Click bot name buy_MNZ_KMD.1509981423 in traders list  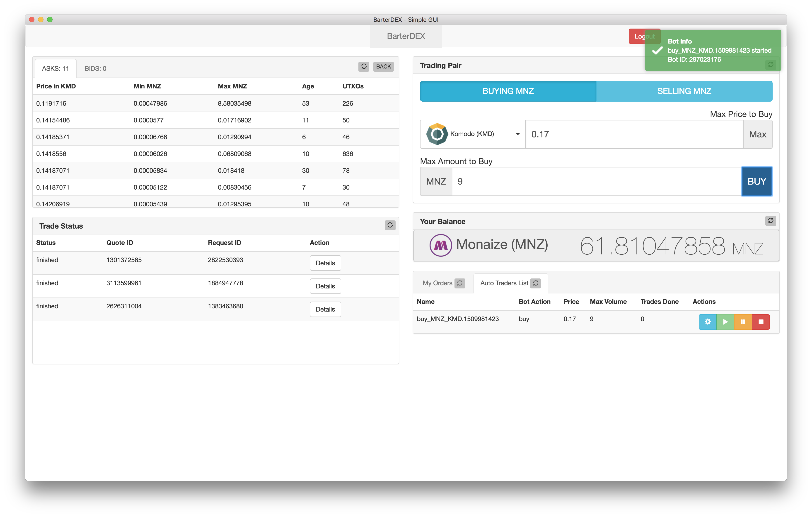click(458, 319)
